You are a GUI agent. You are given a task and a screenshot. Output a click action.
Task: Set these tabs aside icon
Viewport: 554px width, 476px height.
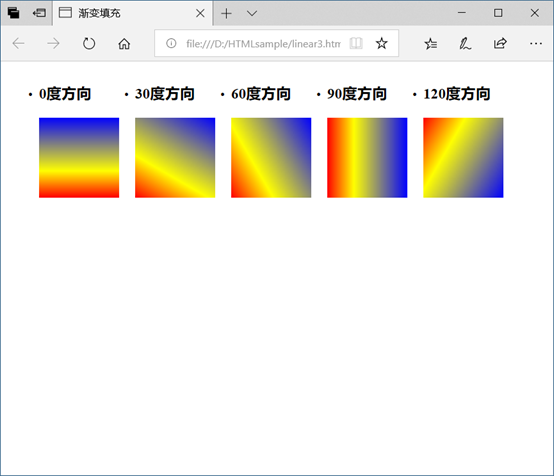(x=39, y=13)
